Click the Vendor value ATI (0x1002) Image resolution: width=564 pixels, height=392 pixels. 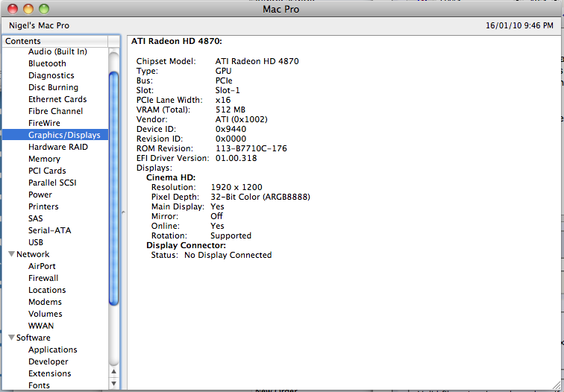pos(242,119)
